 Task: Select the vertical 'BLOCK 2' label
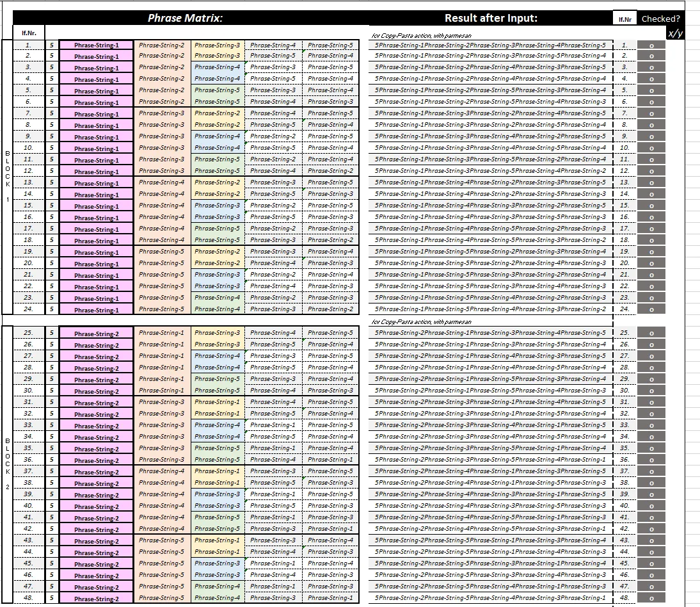[8, 464]
